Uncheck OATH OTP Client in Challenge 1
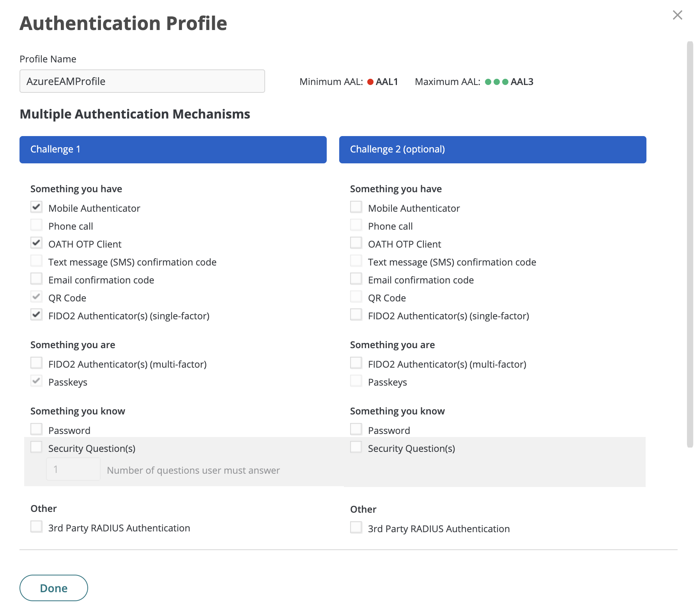Image resolution: width=694 pixels, height=616 pixels. [x=36, y=243]
